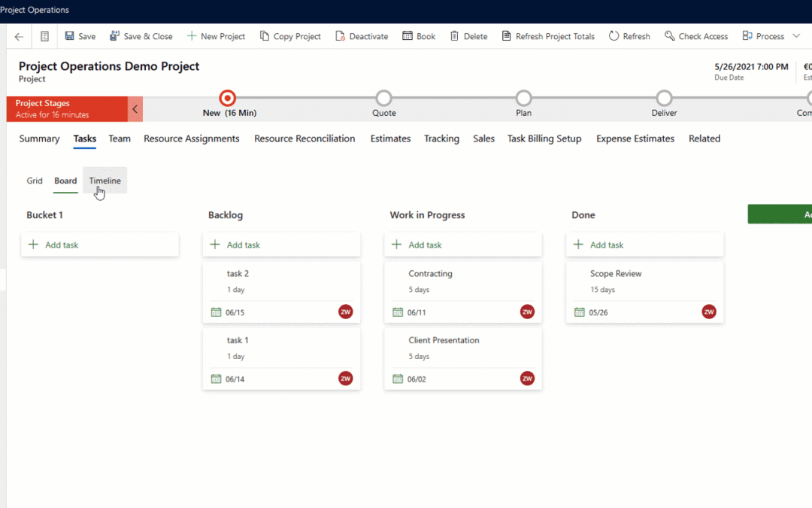Viewport: 812px width, 508px height.
Task: Click the Refresh circular arrow icon
Action: [x=614, y=36]
